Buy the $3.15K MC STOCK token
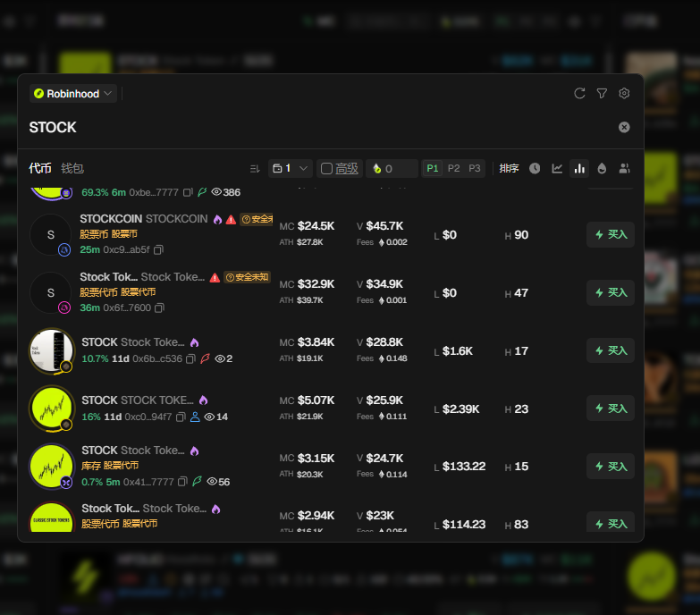Image resolution: width=700 pixels, height=615 pixels. pos(611,467)
